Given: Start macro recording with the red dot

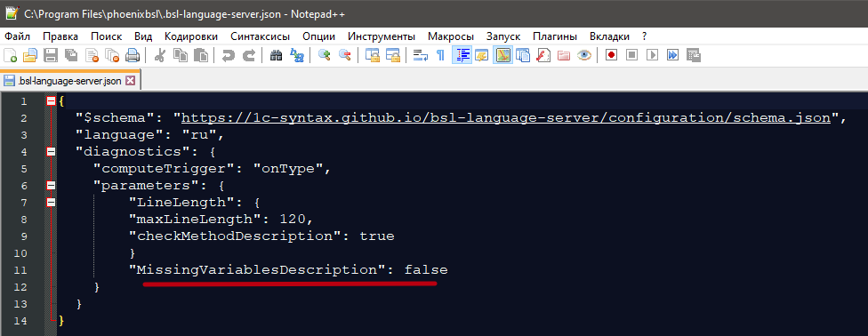Looking at the screenshot, I should 611,55.
